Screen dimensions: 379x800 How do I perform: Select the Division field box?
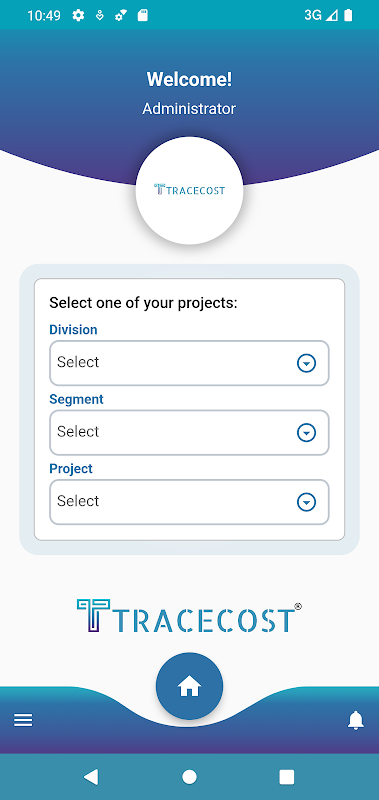coord(189,363)
